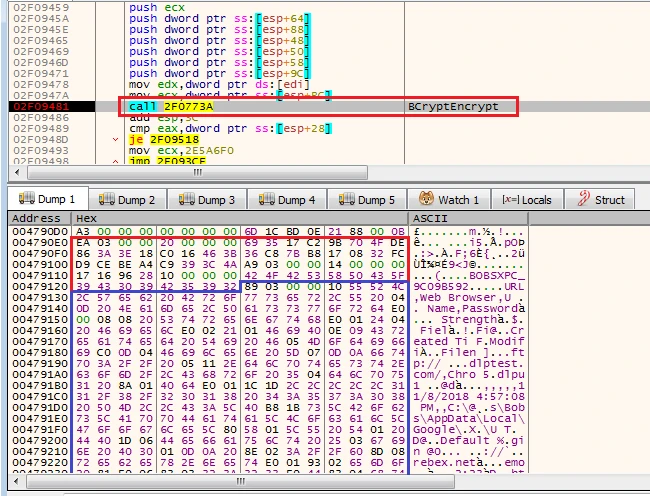Click ASCII text 1/8/2018 4:57:08
Image resolution: width=650 pixels, height=496 pixels.
tap(469, 397)
